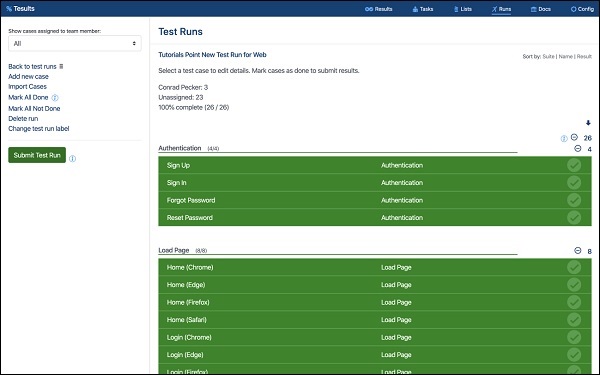
Task: Switch to the Lists tab
Action: pyautogui.click(x=463, y=9)
